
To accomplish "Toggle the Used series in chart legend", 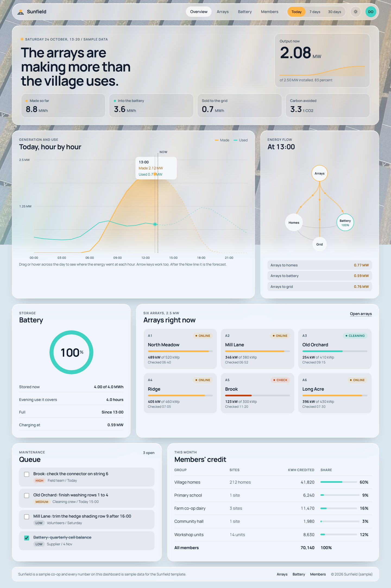I will [x=241, y=140].
